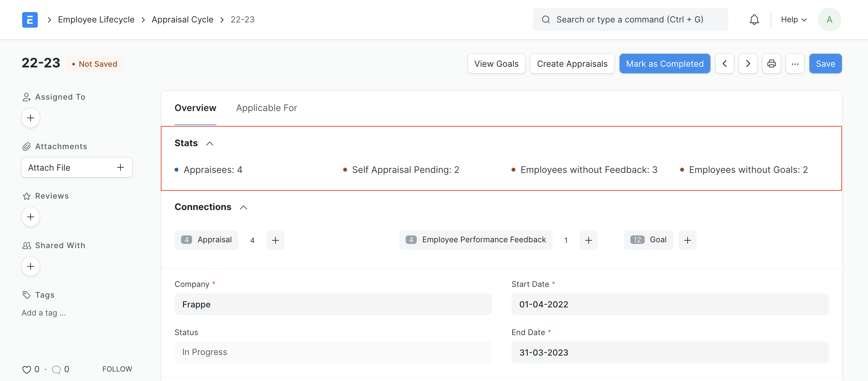Focus the search command bar

[630, 20]
